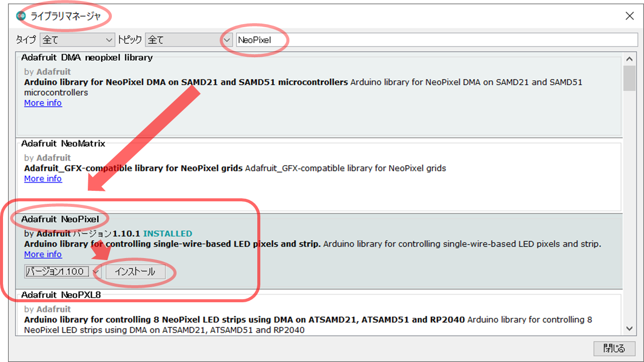The image size is (644, 362).
Task: Click the インストール button
Action: [x=135, y=272]
